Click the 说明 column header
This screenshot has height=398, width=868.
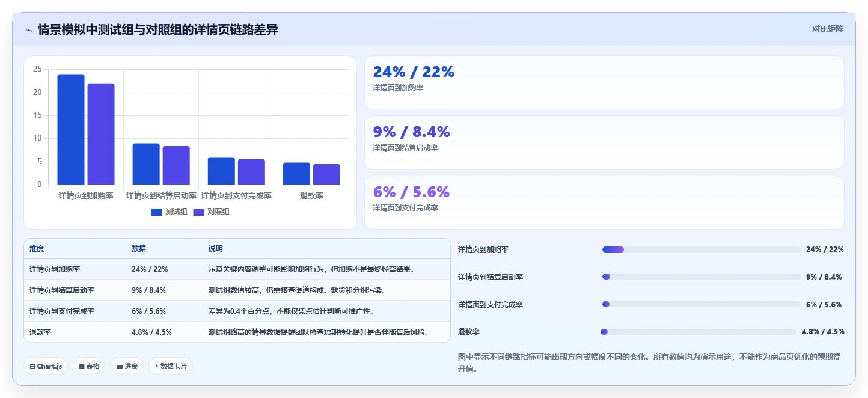point(216,249)
